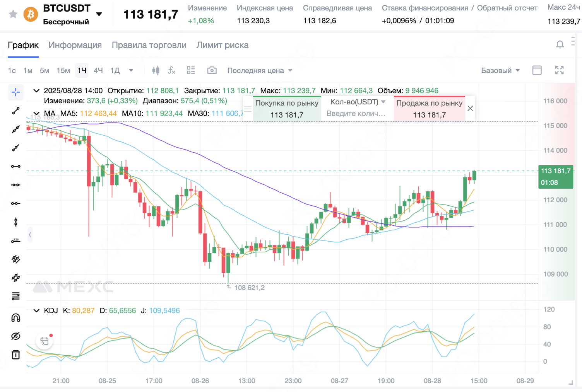Add BTCUSDT to favorites with star

coord(13,14)
